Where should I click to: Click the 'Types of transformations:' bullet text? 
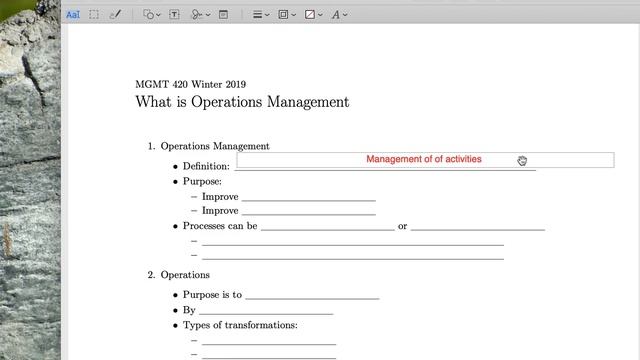[240, 325]
